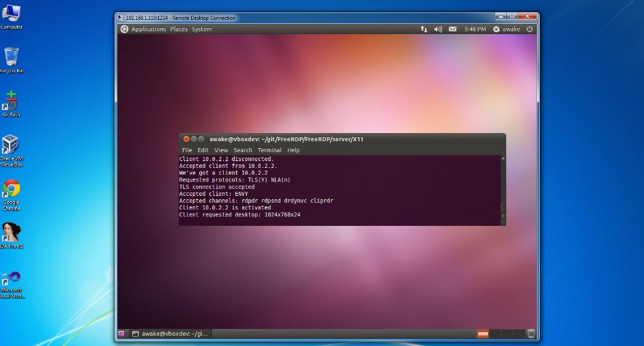Click the terminal title awake@vboxdev
The height and width of the screenshot is (346, 644).
pos(287,139)
